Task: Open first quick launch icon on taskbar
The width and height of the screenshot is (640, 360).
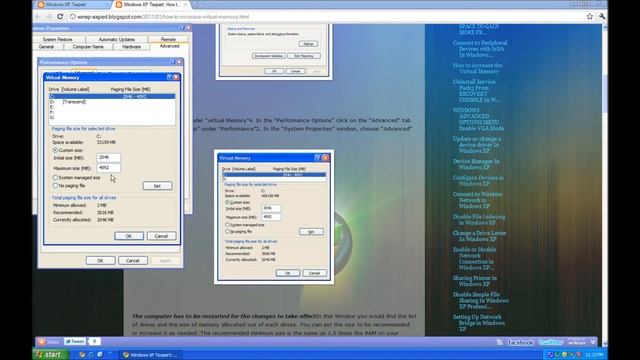Action: [82, 355]
